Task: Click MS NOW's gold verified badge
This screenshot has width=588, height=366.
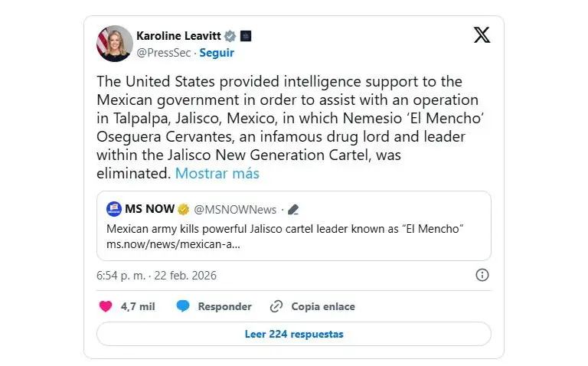Action: point(184,209)
